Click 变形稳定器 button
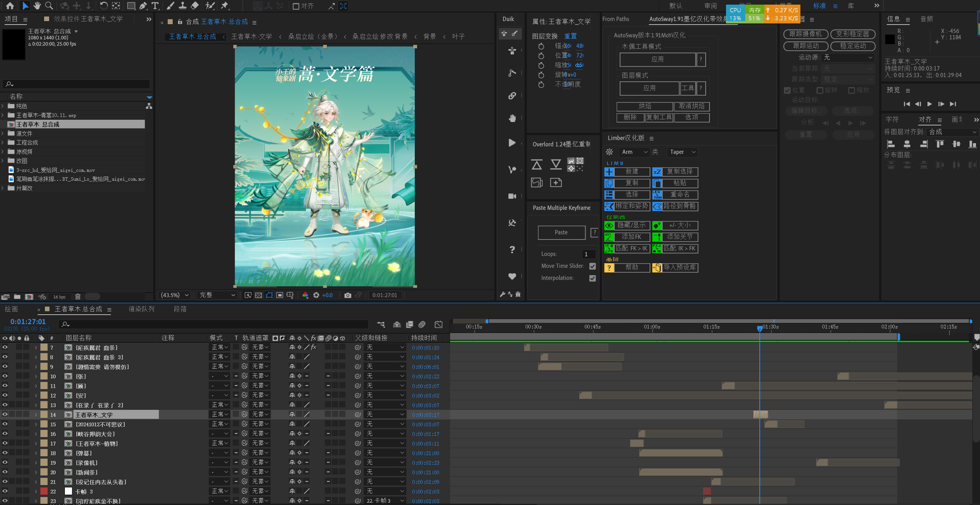The image size is (980, 505). [853, 34]
